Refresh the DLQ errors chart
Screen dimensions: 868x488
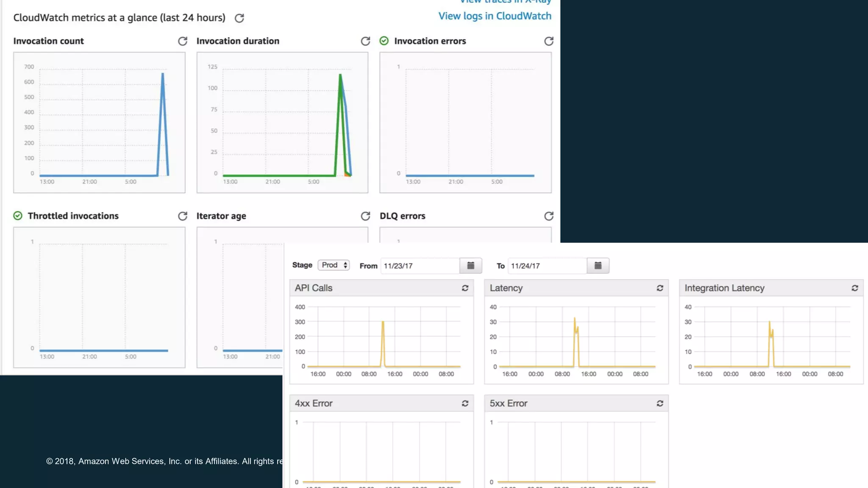coord(549,216)
